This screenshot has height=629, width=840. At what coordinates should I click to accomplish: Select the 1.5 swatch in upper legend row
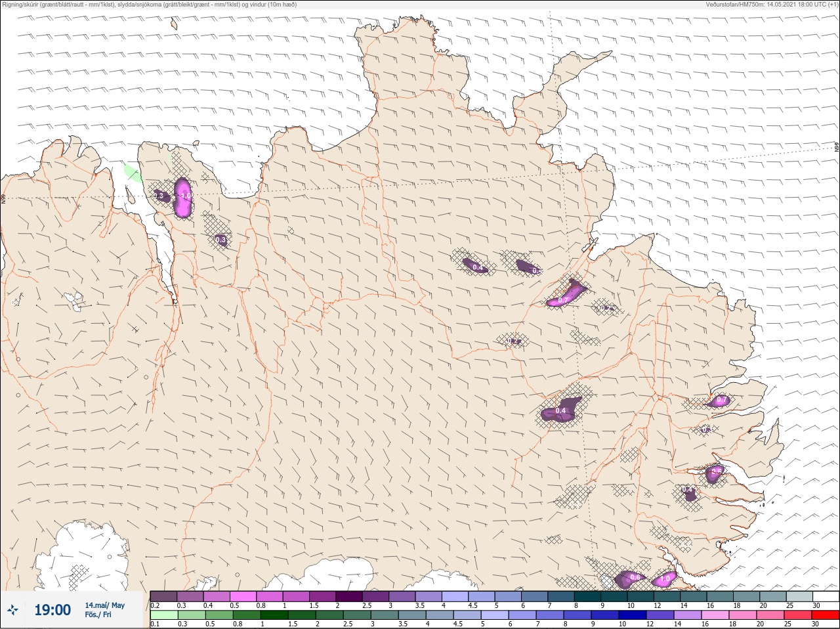point(322,596)
